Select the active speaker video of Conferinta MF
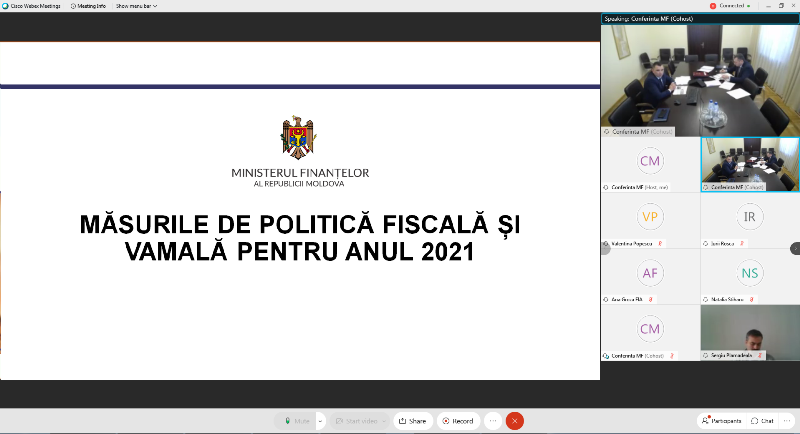The height and width of the screenshot is (434, 800). pyautogui.click(x=700, y=80)
